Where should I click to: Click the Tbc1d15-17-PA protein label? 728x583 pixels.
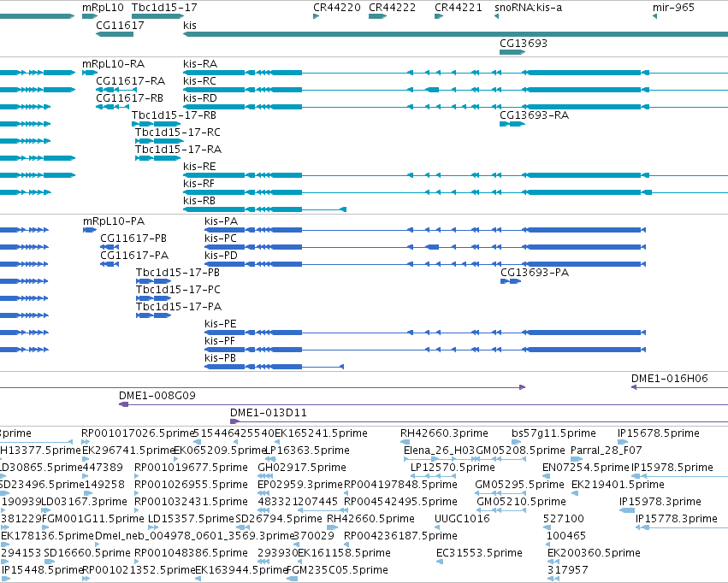point(179,307)
